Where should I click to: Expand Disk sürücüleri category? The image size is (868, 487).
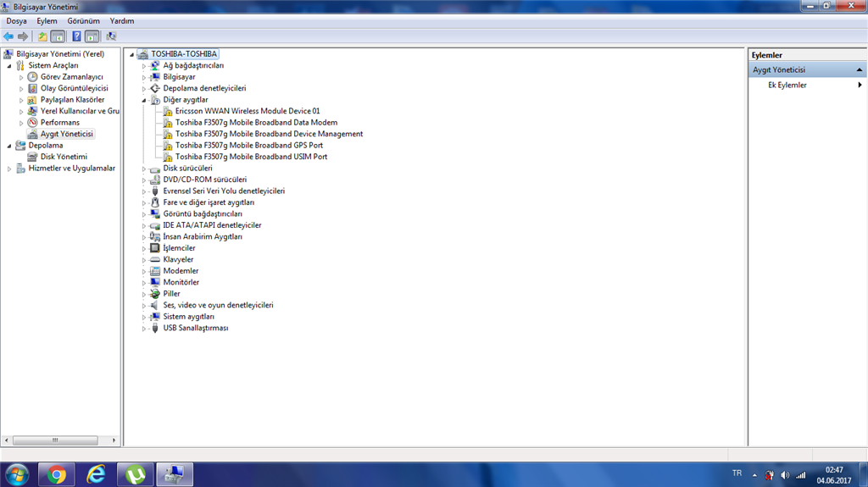click(x=144, y=169)
